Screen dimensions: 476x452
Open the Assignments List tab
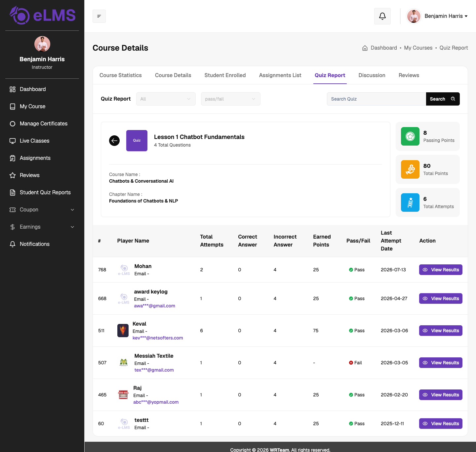coord(280,75)
